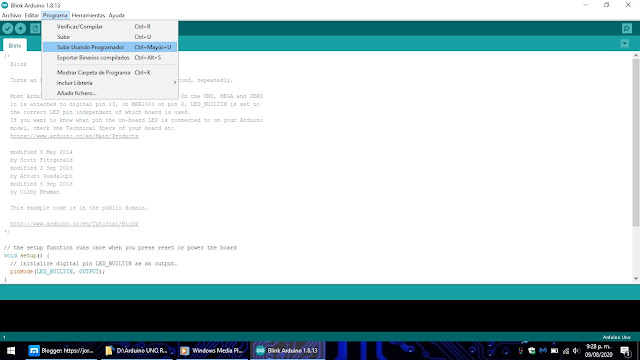Open the Action Center notification icon
Viewport: 640px width, 360px height.
click(626, 351)
